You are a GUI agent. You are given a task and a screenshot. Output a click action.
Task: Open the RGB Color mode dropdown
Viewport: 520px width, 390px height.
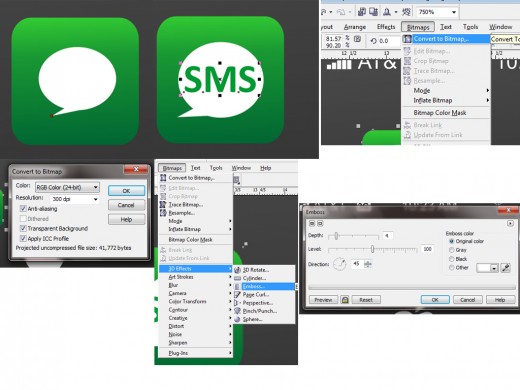click(67, 187)
